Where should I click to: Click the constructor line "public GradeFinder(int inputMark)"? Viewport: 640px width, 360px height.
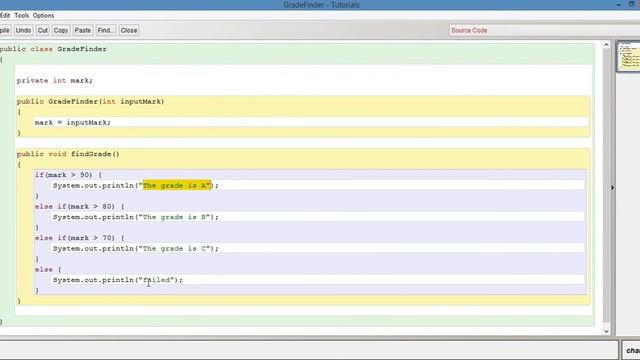click(90, 102)
